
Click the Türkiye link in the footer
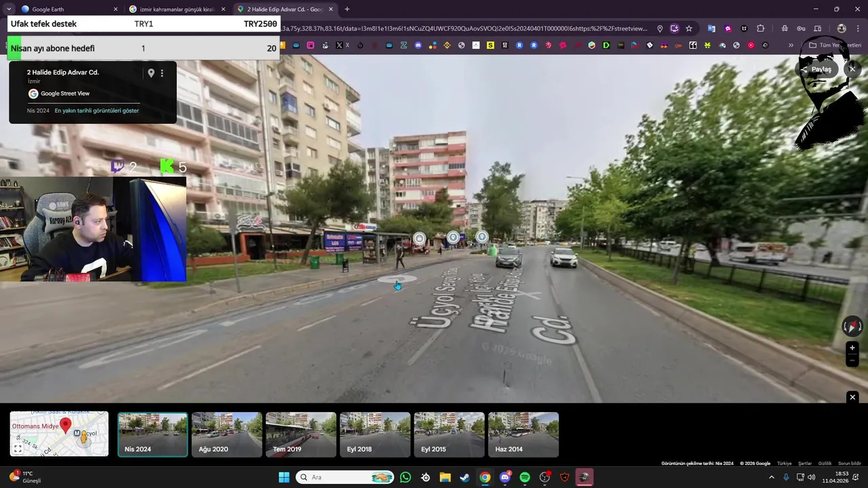click(784, 464)
